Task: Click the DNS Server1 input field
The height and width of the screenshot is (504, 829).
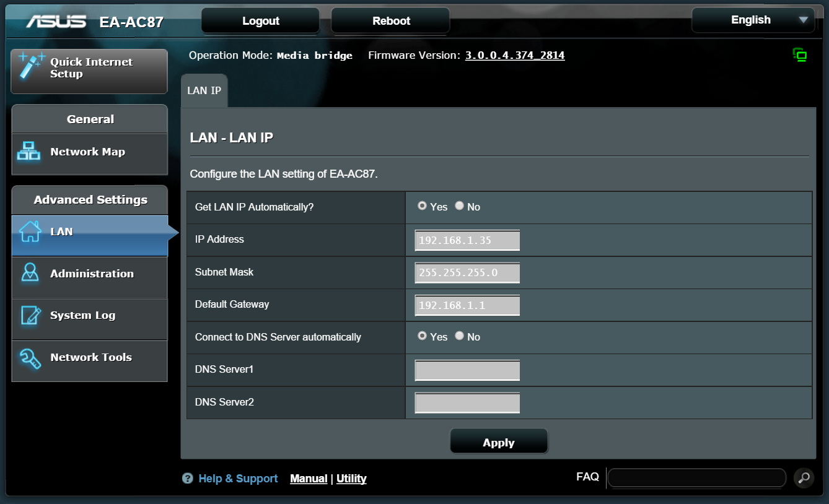Action: pyautogui.click(x=467, y=370)
